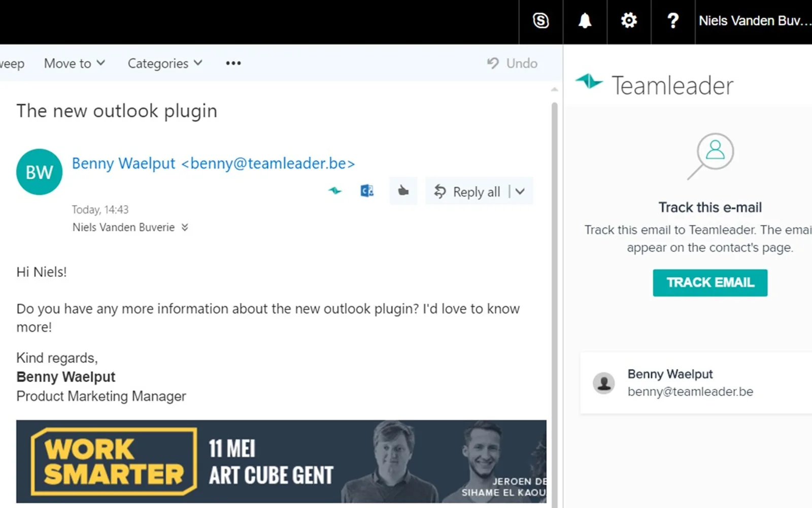Image resolution: width=812 pixels, height=508 pixels.
Task: Click 'Hi Niels!' greeting text
Action: pos(42,272)
